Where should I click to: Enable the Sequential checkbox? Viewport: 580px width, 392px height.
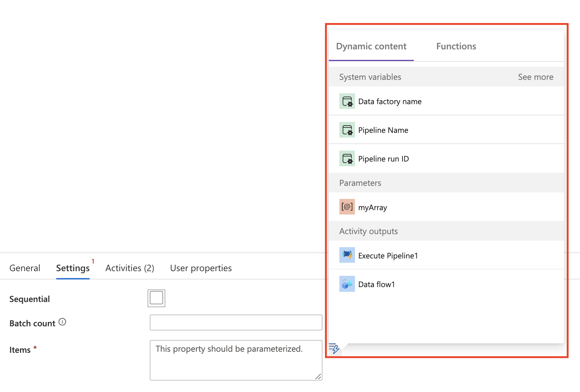[x=156, y=298]
